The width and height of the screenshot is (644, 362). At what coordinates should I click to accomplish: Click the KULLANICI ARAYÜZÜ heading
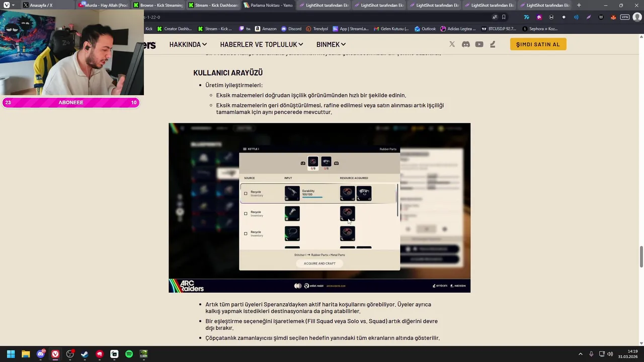(228, 73)
